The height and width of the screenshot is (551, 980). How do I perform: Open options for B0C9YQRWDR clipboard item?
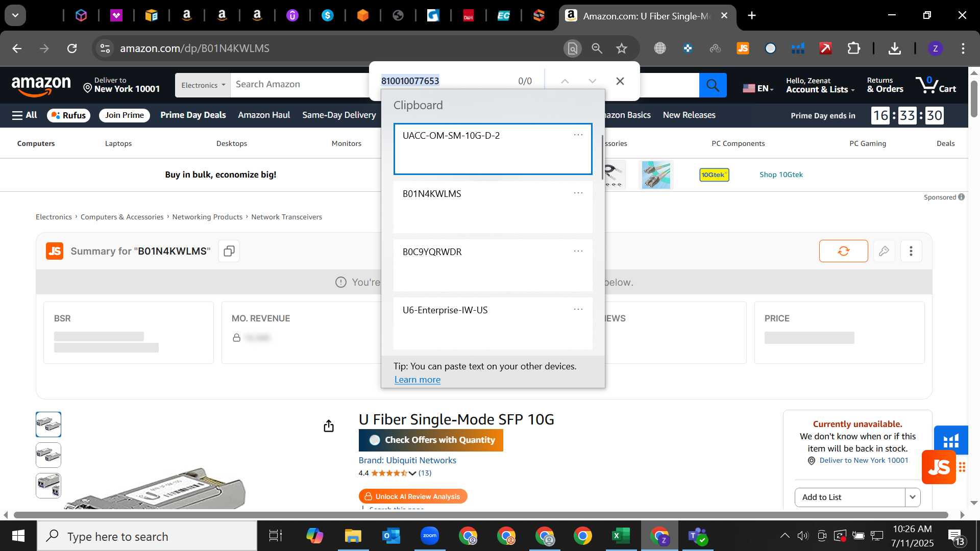pyautogui.click(x=578, y=251)
